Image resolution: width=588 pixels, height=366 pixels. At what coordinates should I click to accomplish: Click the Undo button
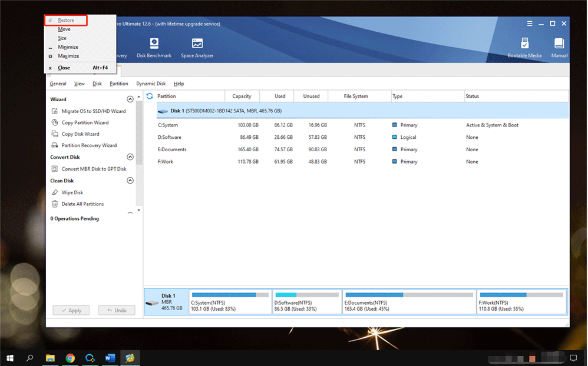(x=117, y=310)
